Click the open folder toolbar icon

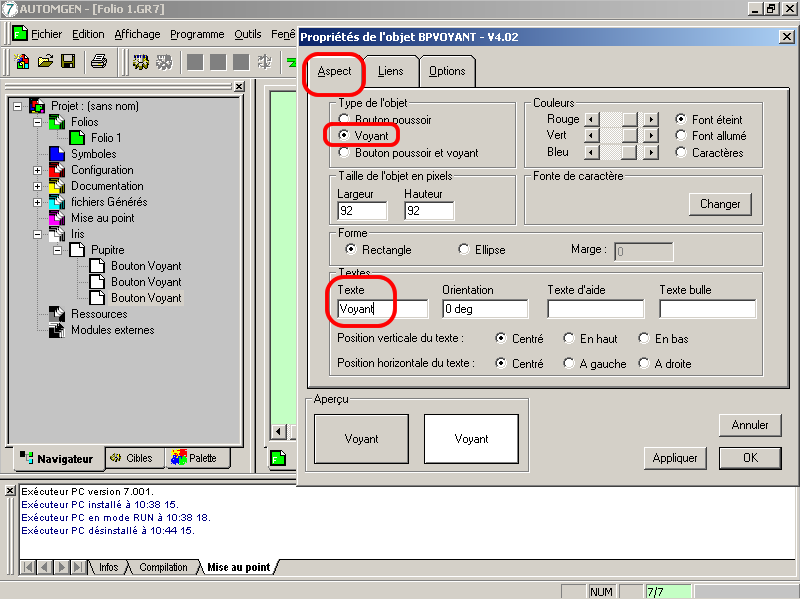tap(45, 62)
